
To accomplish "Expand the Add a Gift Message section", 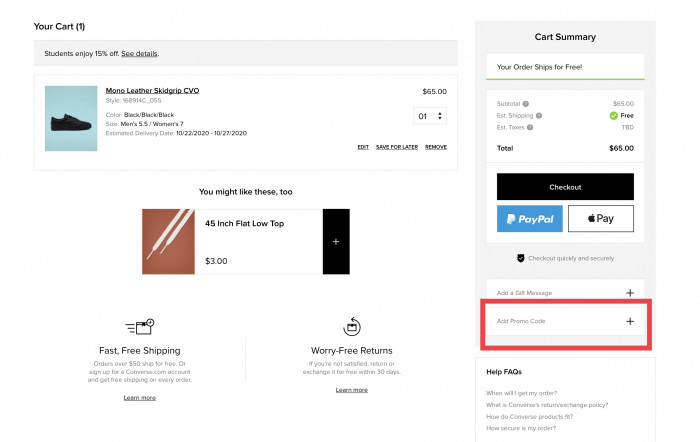I will pos(629,293).
